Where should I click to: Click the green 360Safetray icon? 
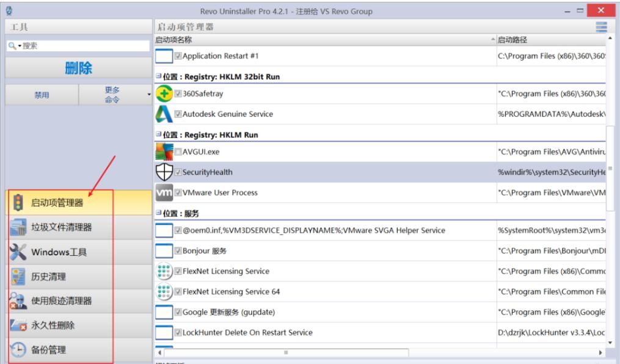click(164, 94)
